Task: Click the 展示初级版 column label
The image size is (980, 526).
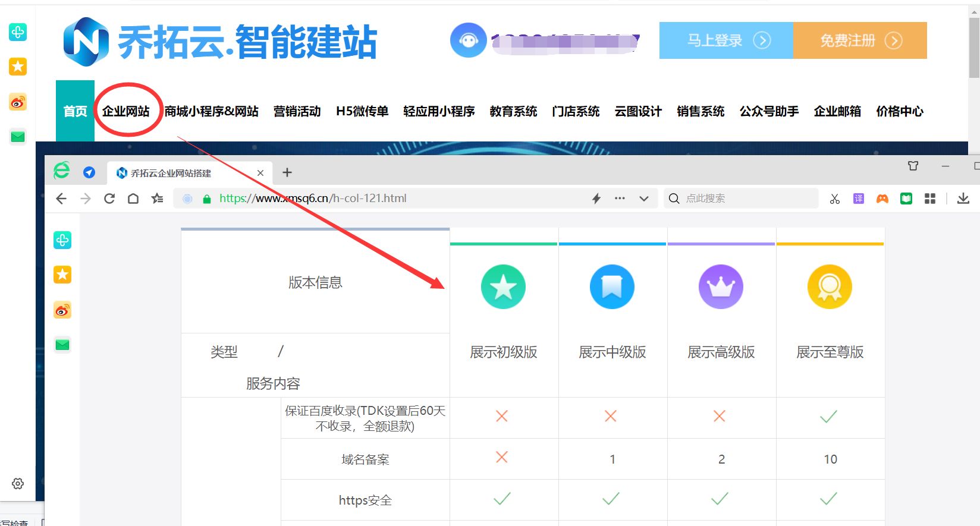Action: [x=504, y=352]
